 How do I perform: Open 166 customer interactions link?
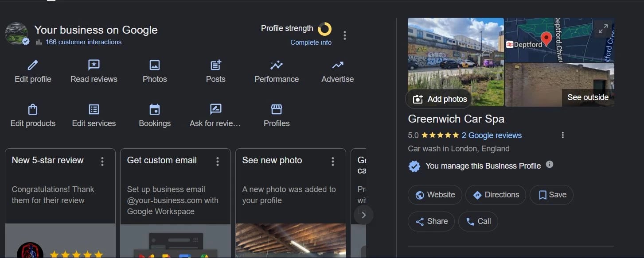tap(83, 42)
